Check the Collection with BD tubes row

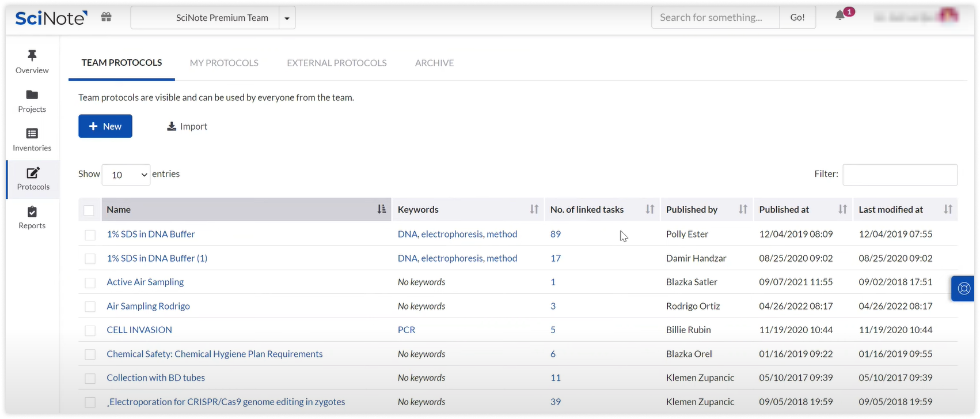pyautogui.click(x=90, y=378)
